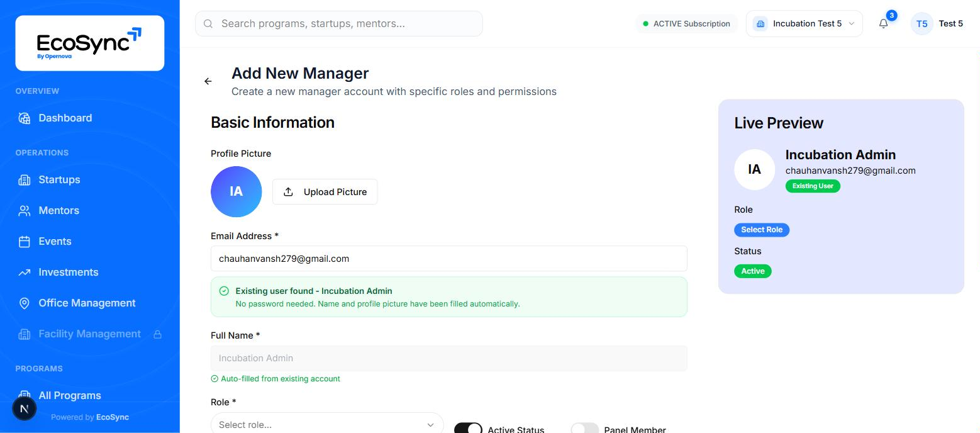Expand the Incubation Test 5 selector

(804, 24)
